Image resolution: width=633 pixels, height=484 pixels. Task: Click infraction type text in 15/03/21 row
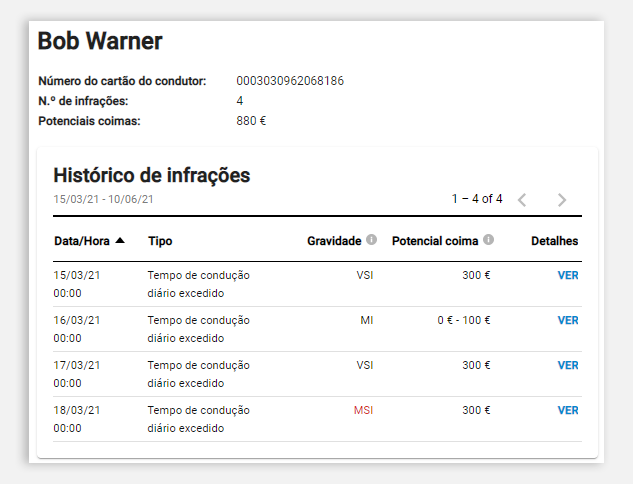(x=199, y=284)
